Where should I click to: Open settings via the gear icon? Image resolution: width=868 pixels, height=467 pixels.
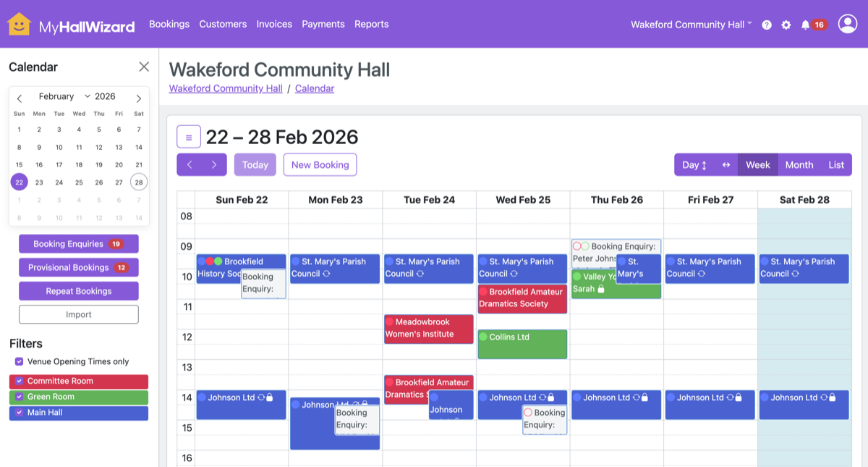(x=786, y=24)
